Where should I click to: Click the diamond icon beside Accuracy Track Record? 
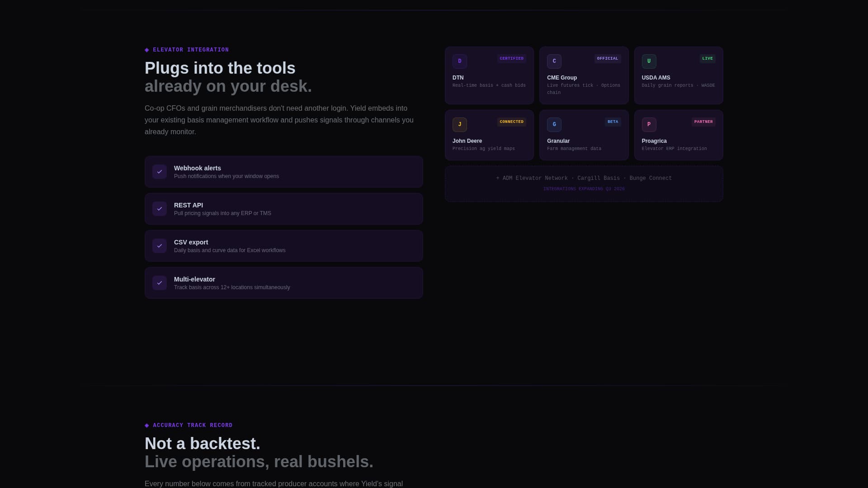pyautogui.click(x=147, y=426)
